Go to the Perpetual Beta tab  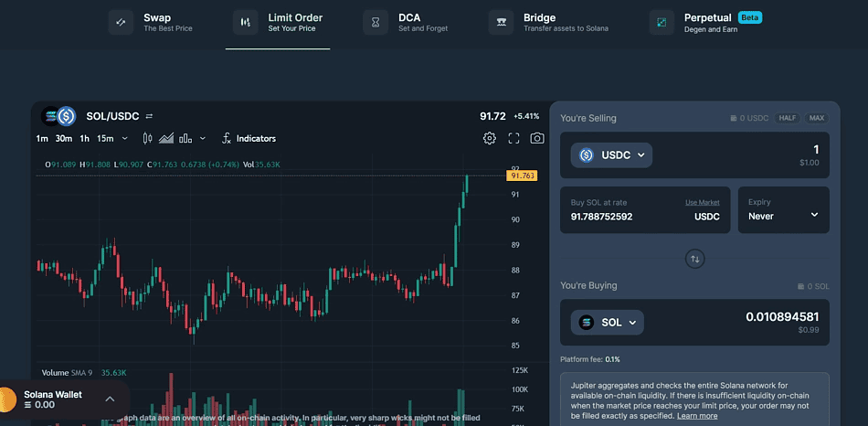[x=705, y=22]
